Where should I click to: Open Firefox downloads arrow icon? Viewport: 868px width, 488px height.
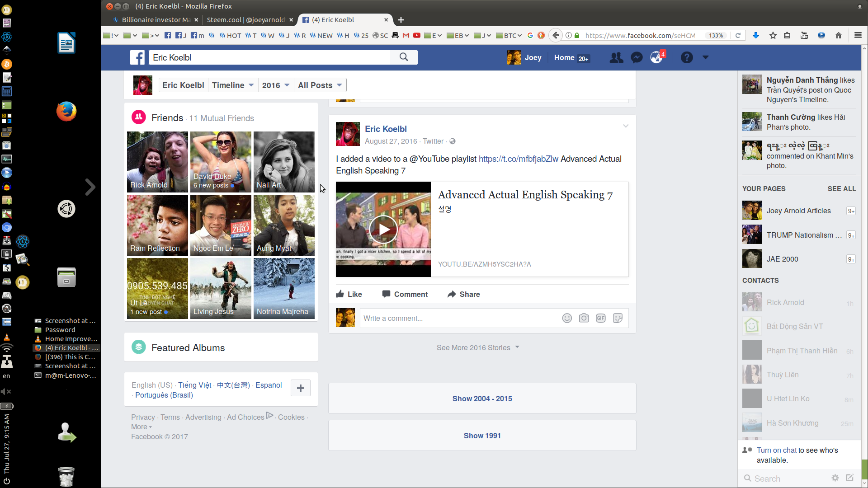point(755,35)
